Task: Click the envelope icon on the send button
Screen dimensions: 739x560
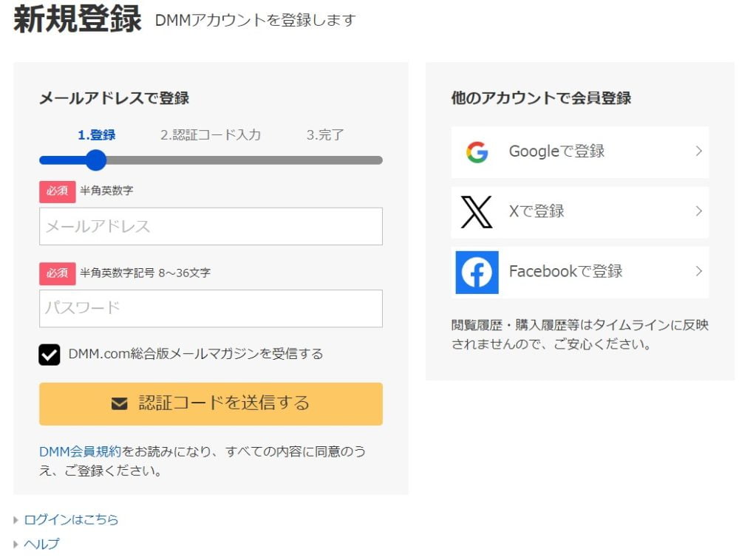Action: coord(120,403)
